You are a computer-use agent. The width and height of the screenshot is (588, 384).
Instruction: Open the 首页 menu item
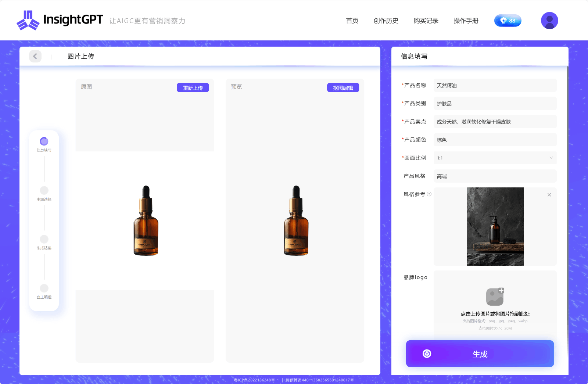click(x=352, y=21)
